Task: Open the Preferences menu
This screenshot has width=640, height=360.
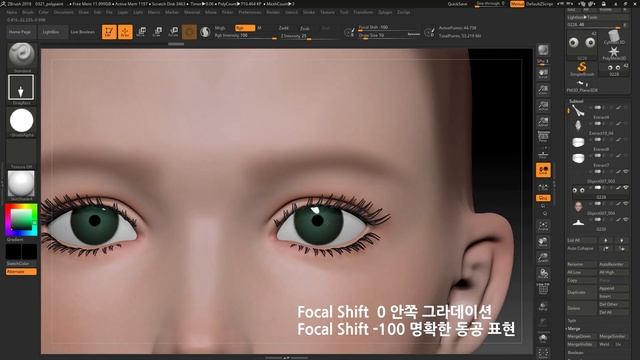Action: click(250, 12)
